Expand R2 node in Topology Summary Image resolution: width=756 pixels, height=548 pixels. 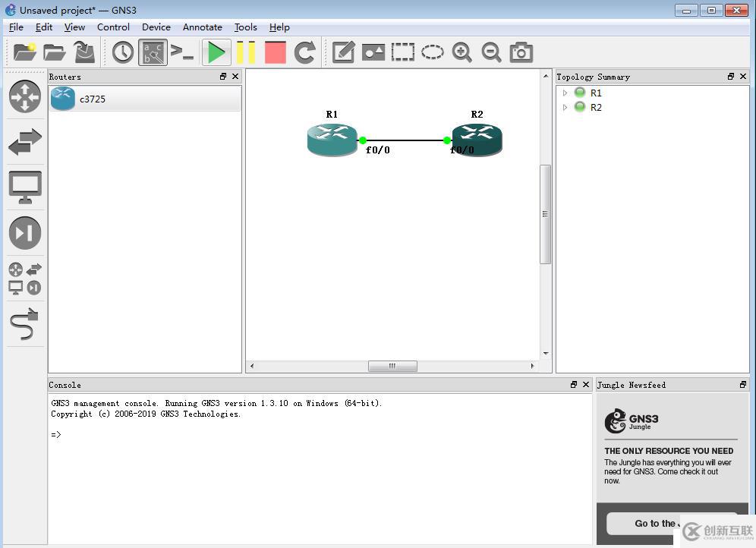[x=565, y=107]
